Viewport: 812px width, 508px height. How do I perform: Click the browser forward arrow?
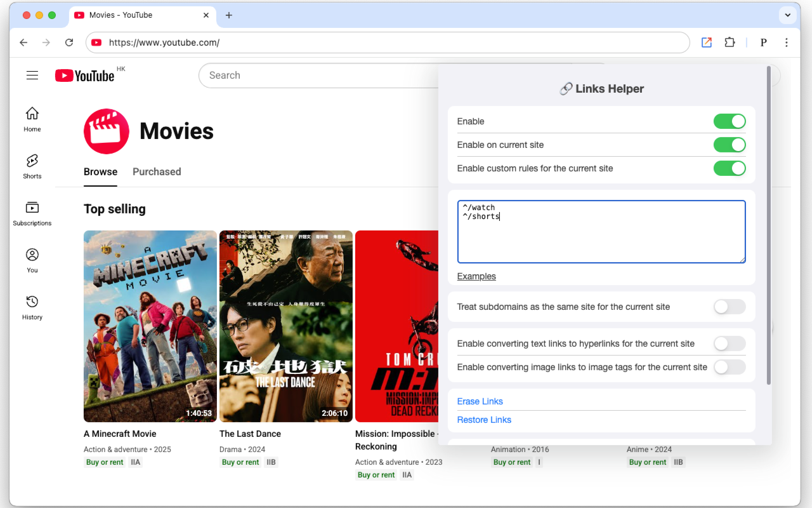pyautogui.click(x=46, y=43)
